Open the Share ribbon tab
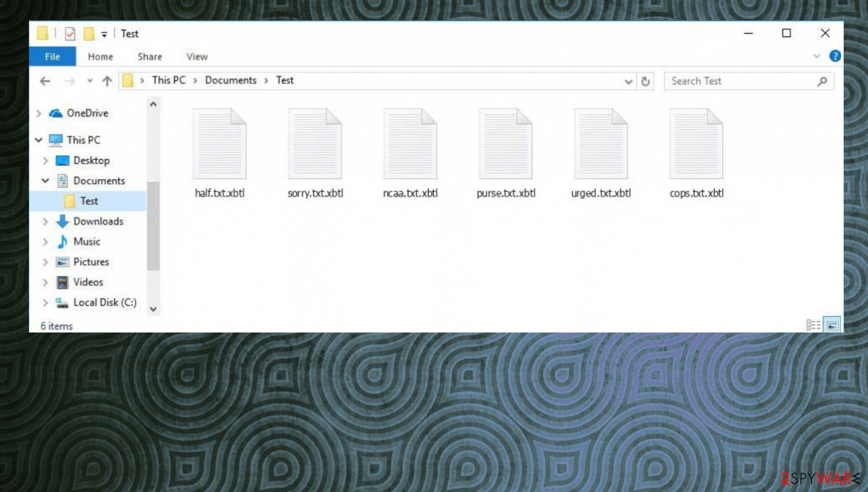The width and height of the screenshot is (868, 492). [x=149, y=57]
